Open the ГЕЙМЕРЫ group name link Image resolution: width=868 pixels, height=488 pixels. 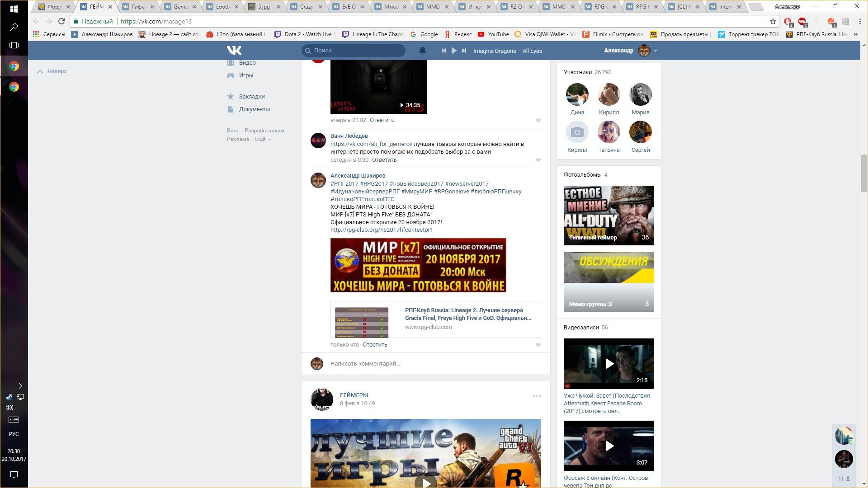click(354, 395)
